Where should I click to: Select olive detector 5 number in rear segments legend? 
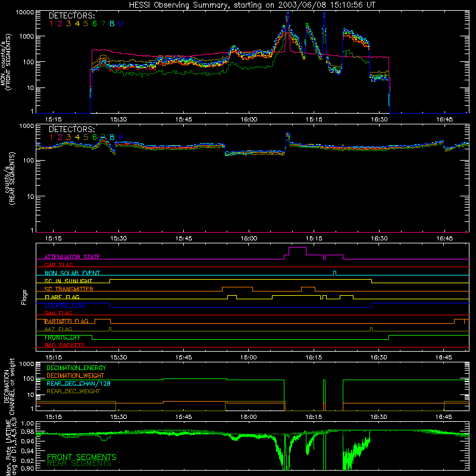point(86,137)
